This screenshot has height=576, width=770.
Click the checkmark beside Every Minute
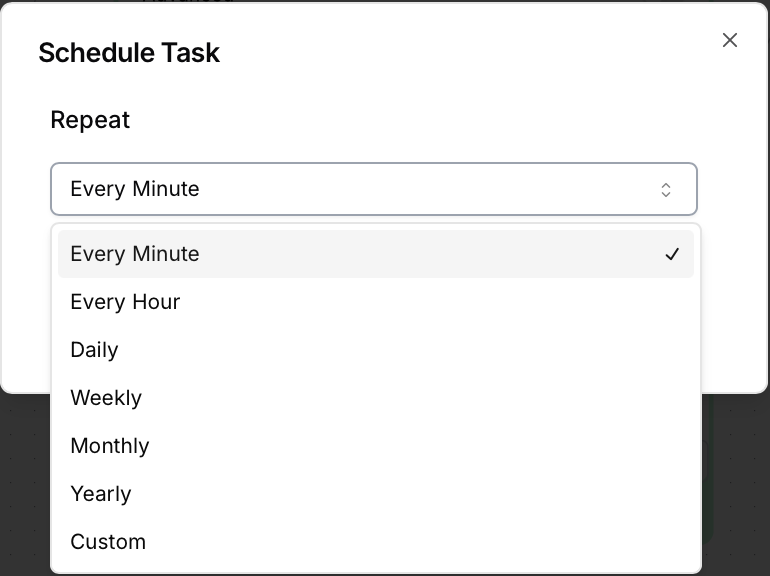coord(672,255)
